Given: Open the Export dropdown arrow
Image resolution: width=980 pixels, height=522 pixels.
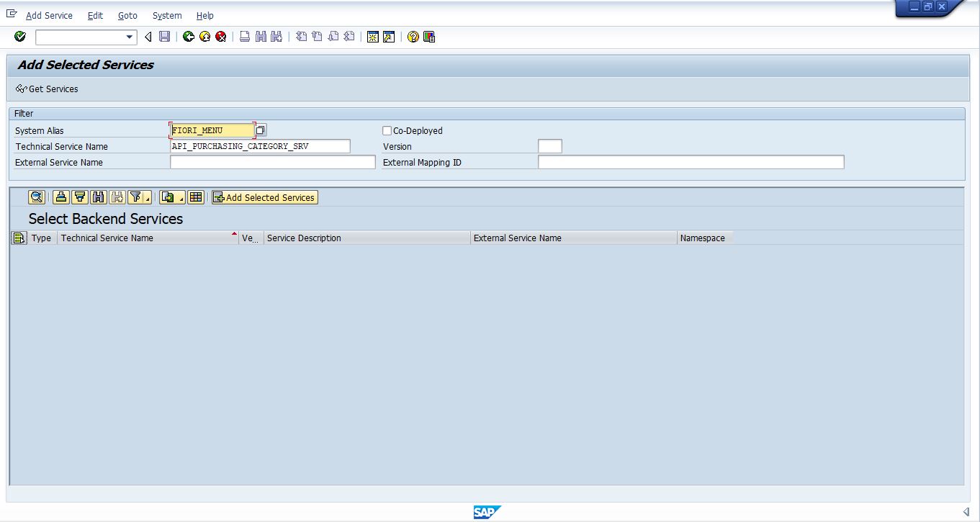Looking at the screenshot, I should 181,197.
